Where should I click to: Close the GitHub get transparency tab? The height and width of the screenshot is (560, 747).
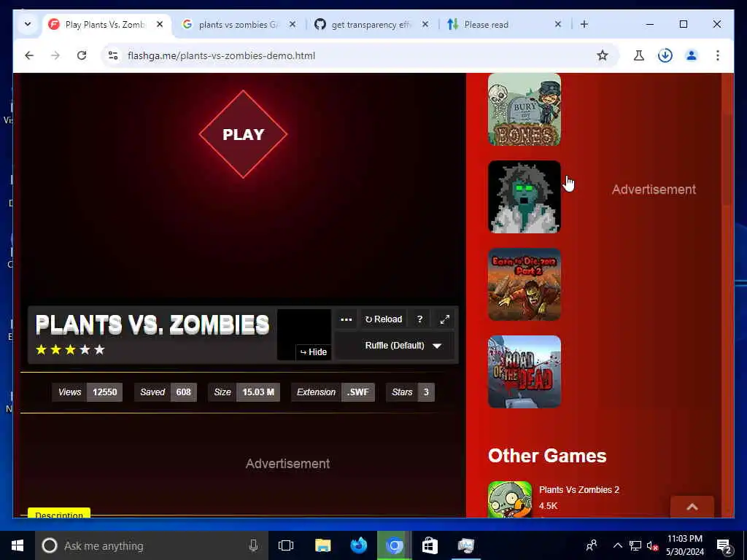tap(425, 24)
